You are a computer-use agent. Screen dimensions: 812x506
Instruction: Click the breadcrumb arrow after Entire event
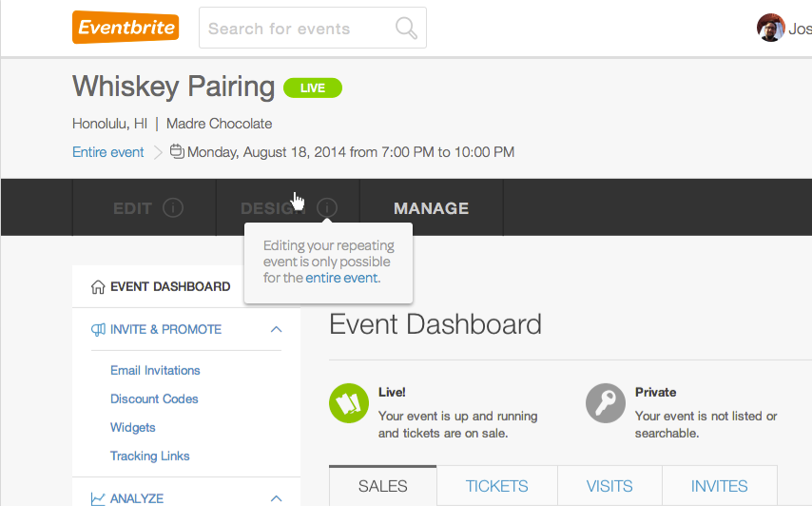point(158,152)
